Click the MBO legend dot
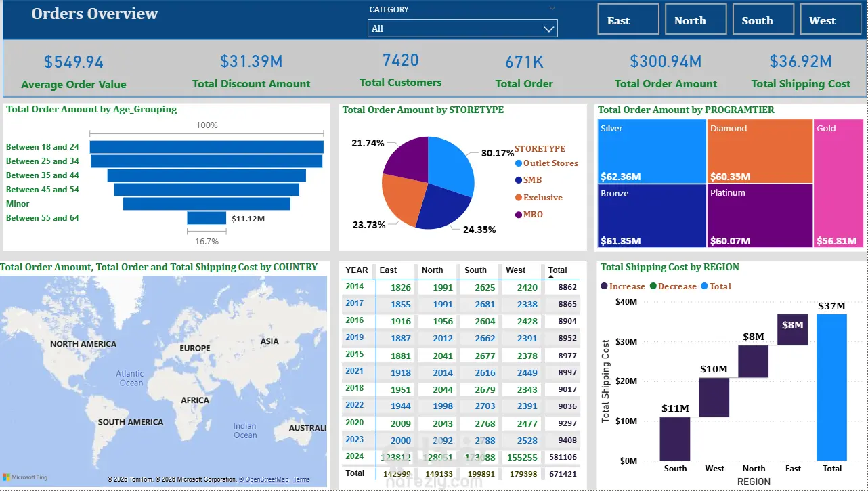 pyautogui.click(x=519, y=215)
